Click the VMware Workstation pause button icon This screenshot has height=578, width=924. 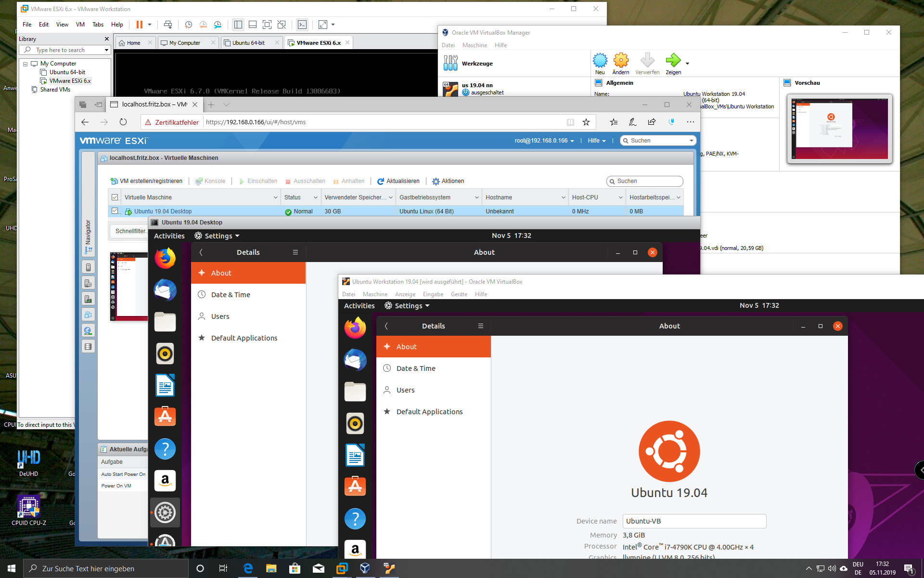[x=139, y=25]
